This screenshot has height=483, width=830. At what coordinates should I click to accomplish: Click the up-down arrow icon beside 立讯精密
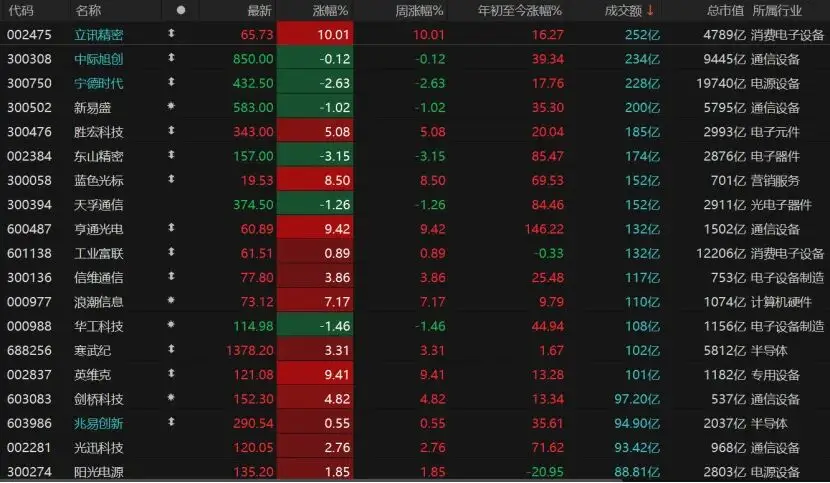(x=171, y=34)
